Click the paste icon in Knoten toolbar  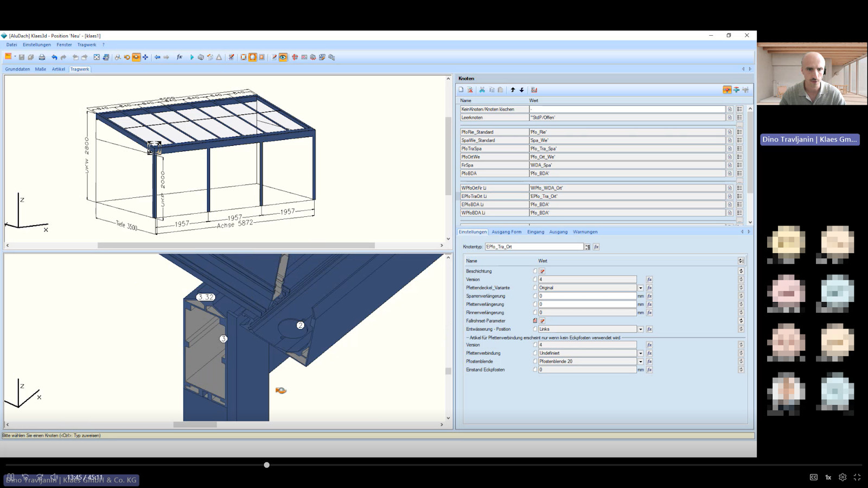501,90
